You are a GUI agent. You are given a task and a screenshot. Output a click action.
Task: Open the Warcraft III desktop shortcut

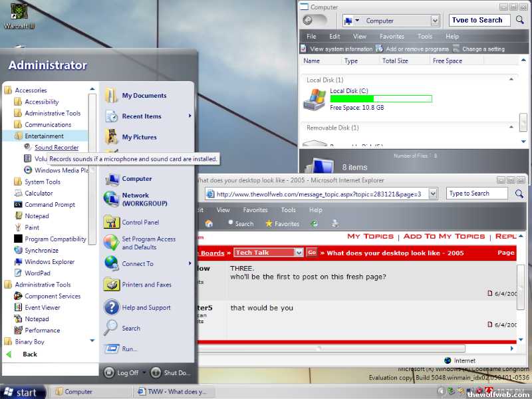(19, 16)
